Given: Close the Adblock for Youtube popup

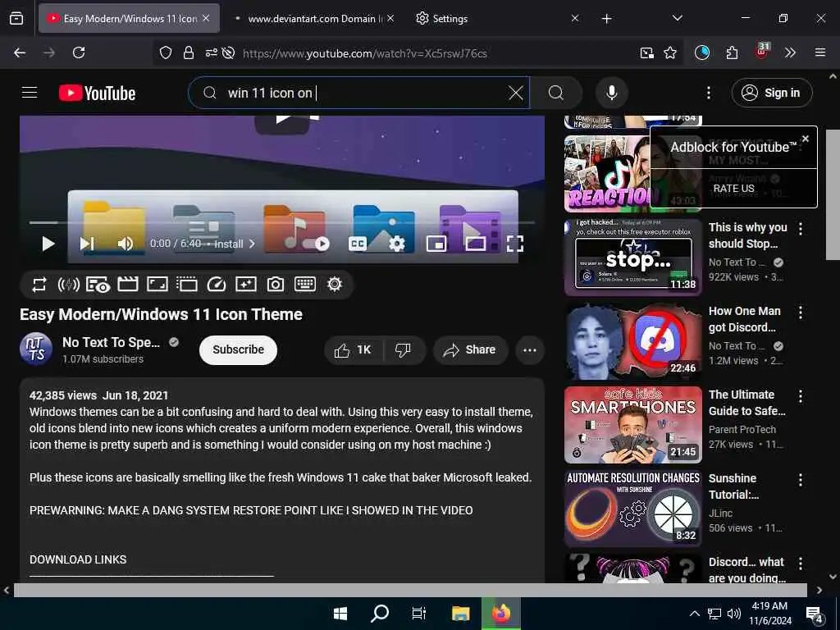Looking at the screenshot, I should (x=806, y=138).
